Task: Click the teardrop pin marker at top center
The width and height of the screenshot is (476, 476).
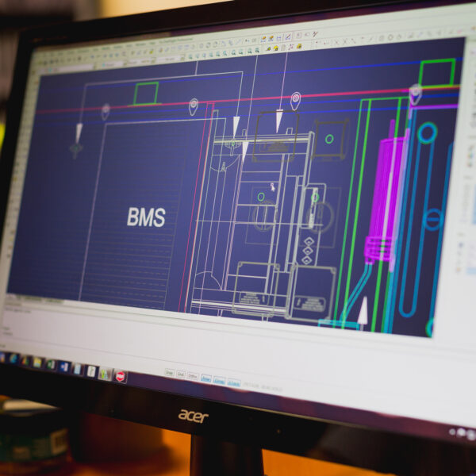Action: [295, 100]
